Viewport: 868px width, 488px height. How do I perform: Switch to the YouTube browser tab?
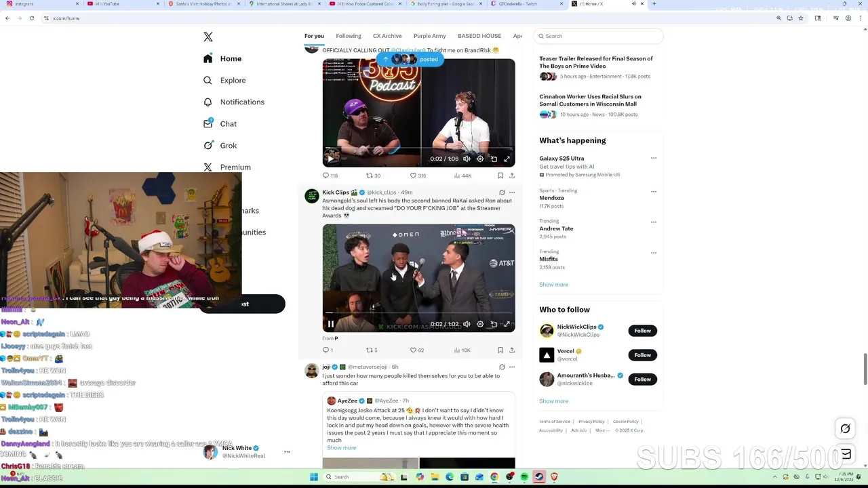(122, 4)
